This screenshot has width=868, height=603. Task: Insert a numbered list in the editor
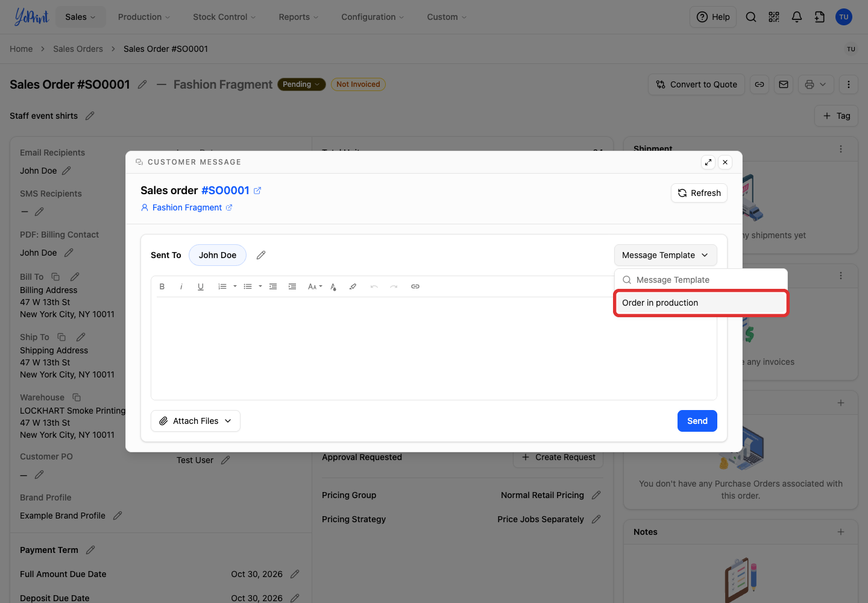(x=222, y=286)
